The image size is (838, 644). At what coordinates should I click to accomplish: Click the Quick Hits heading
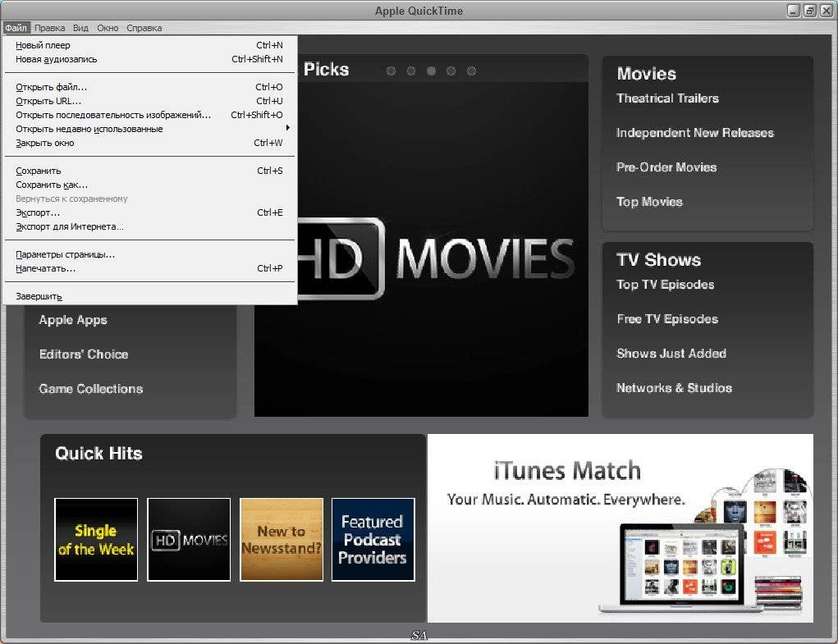click(98, 454)
